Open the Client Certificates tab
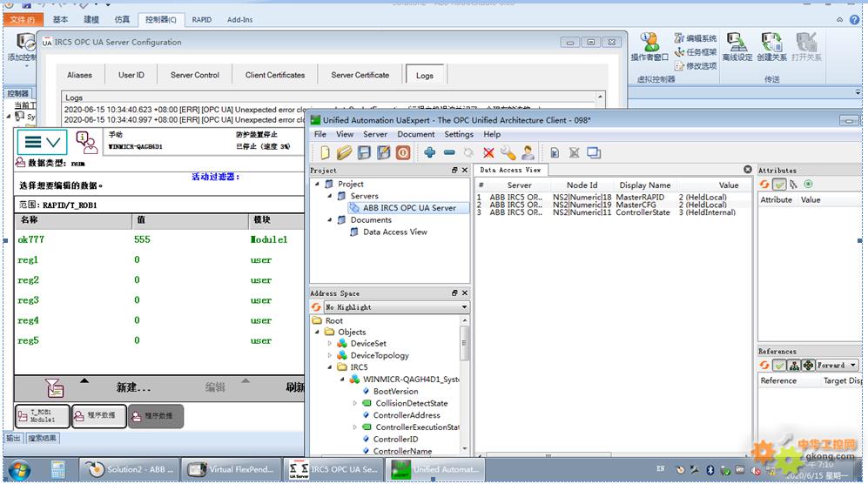Image resolution: width=868 pixels, height=484 pixels. [275, 75]
